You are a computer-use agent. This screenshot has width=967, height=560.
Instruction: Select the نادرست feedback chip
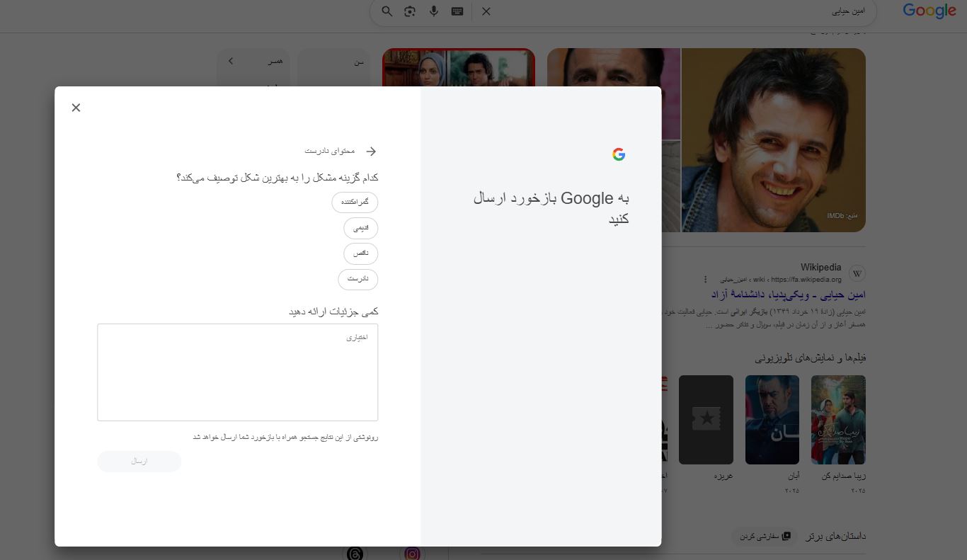pyautogui.click(x=358, y=279)
